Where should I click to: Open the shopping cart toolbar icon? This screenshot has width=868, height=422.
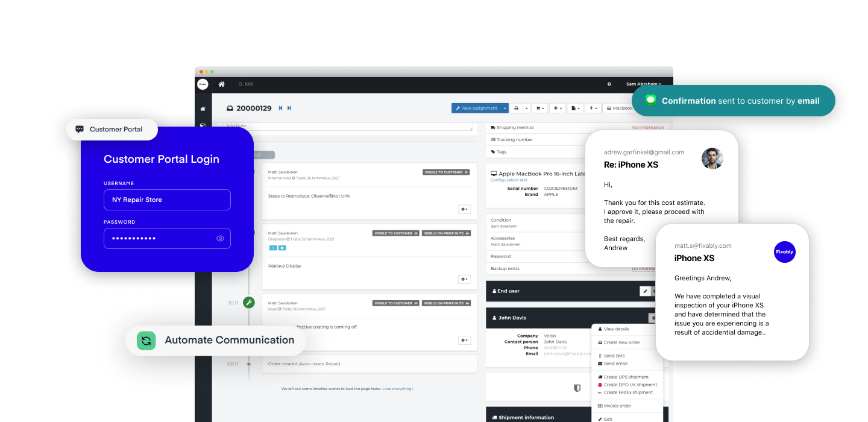point(538,108)
